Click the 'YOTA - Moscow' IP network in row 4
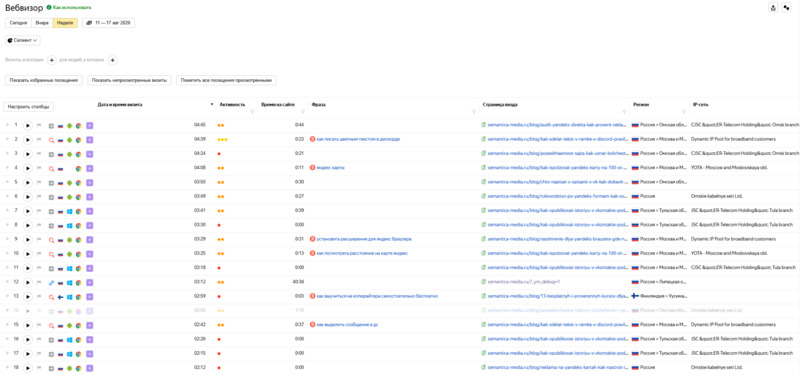Image resolution: width=800 pixels, height=375 pixels. pos(729,168)
